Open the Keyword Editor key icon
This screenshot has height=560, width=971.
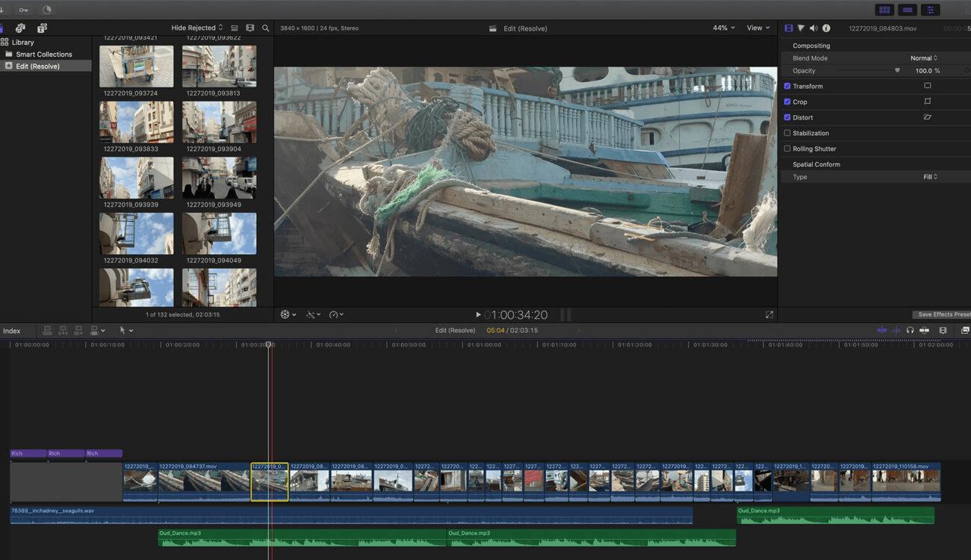click(x=24, y=10)
